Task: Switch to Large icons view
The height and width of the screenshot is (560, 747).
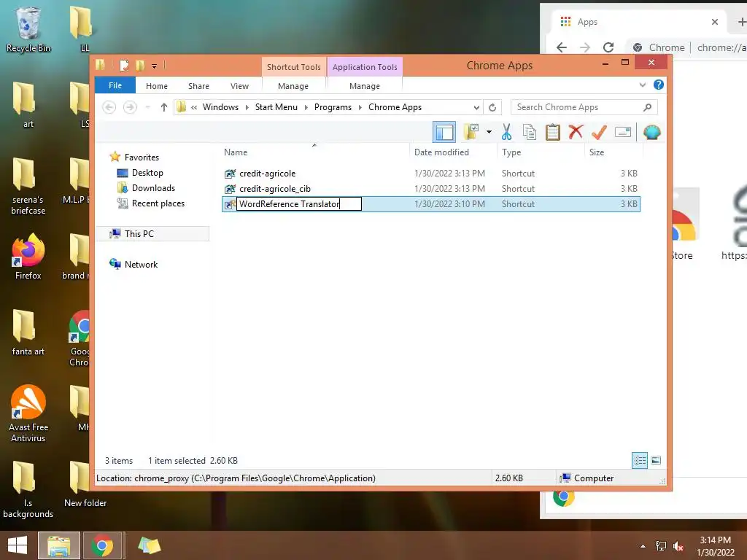Action: click(x=656, y=460)
